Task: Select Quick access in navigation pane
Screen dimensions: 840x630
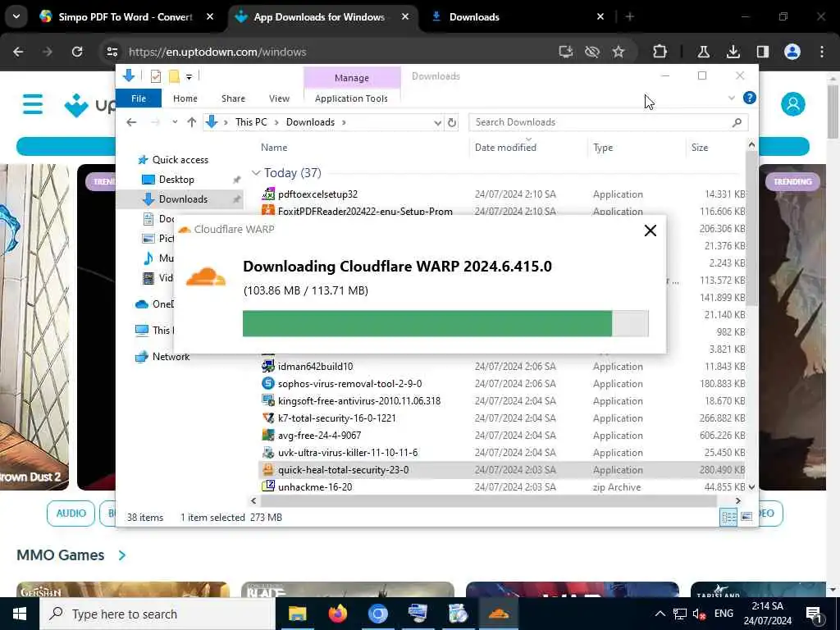Action: pos(180,160)
